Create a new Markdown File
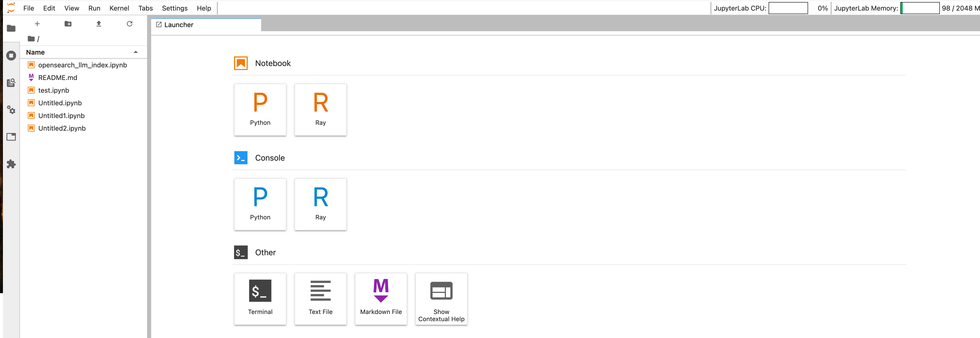This screenshot has width=980, height=338. [x=380, y=299]
